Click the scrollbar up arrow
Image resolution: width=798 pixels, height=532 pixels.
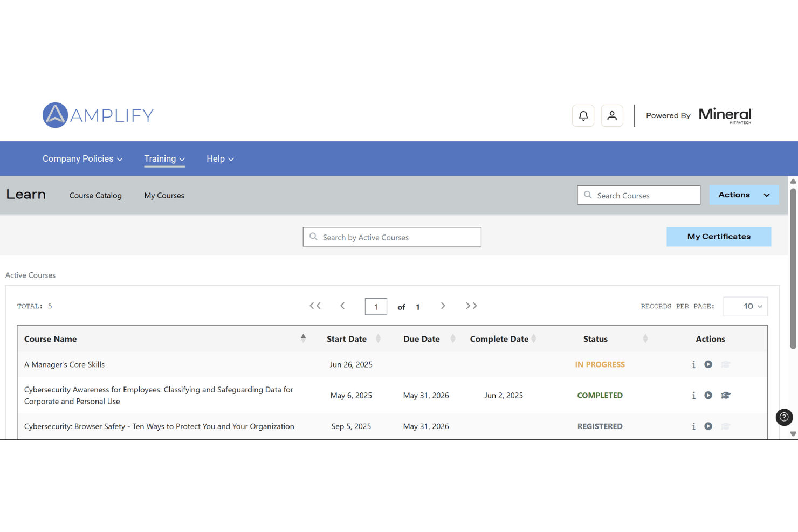click(x=793, y=181)
